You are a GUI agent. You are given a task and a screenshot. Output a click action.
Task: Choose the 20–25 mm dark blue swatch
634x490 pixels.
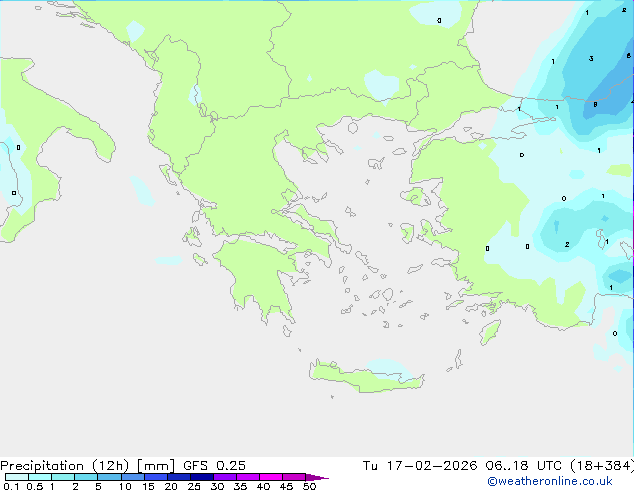(178, 477)
